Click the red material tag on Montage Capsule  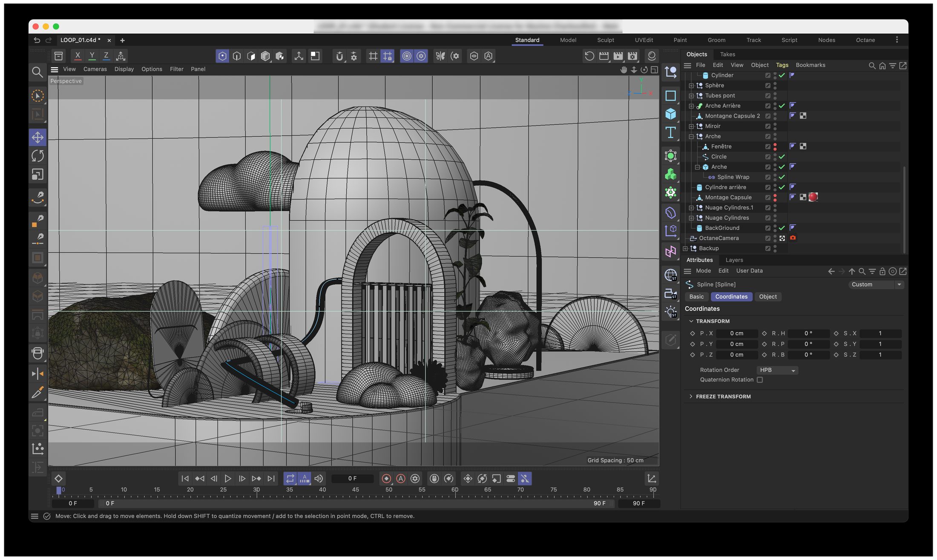tap(813, 197)
